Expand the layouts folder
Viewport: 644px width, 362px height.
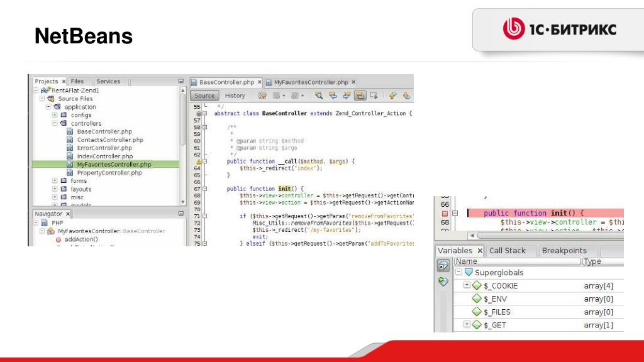tap(55, 189)
